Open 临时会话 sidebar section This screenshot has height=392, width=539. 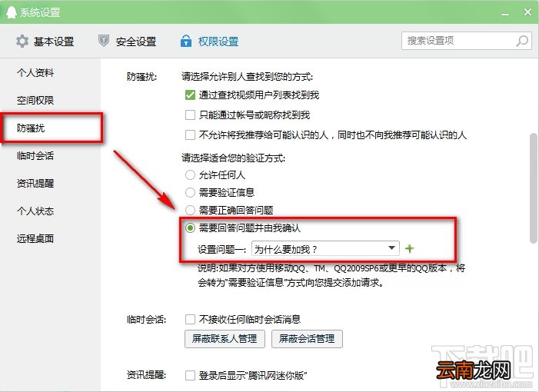tap(35, 155)
